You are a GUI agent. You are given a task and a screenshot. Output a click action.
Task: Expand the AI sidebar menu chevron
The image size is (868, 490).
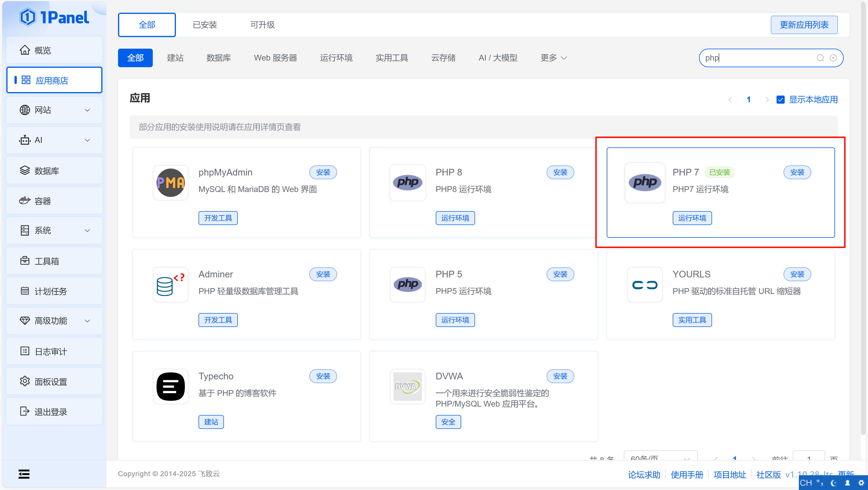coord(87,140)
